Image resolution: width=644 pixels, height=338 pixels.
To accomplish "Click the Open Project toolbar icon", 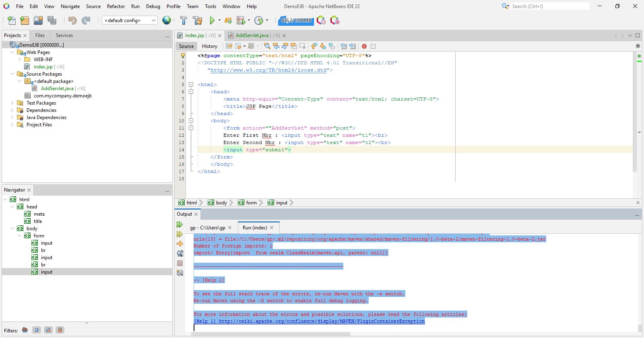I will (38, 21).
